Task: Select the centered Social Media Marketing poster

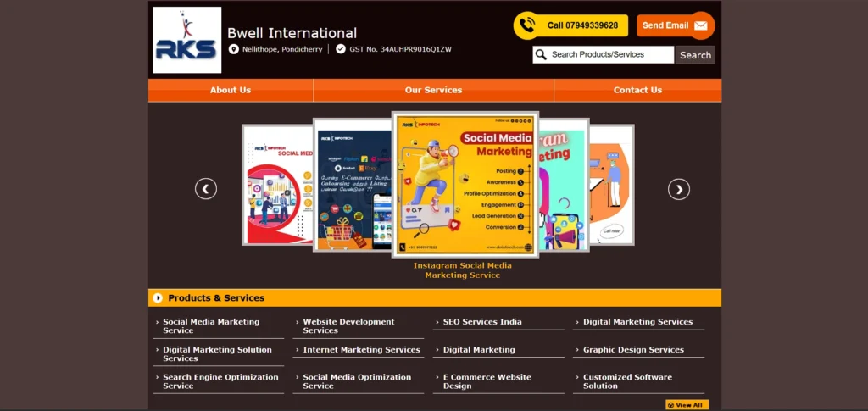Action: click(465, 185)
